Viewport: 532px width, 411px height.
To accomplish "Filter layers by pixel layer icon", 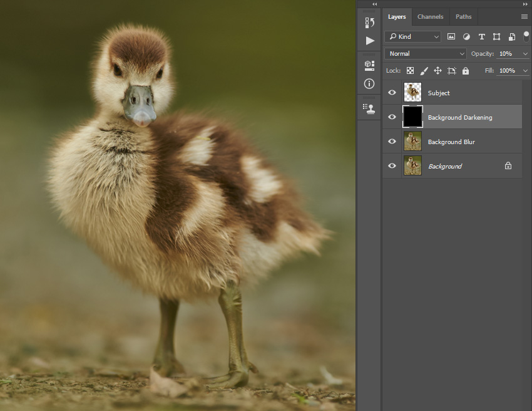I will [x=451, y=37].
